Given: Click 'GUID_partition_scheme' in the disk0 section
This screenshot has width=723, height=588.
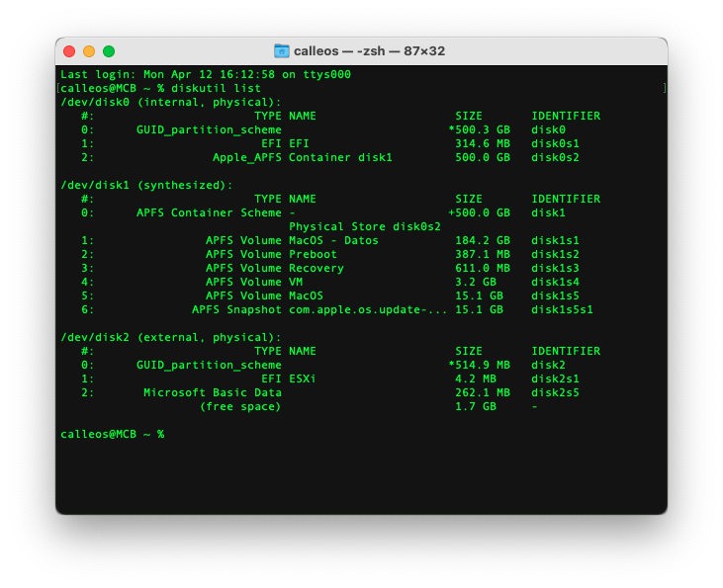Looking at the screenshot, I should (x=209, y=129).
